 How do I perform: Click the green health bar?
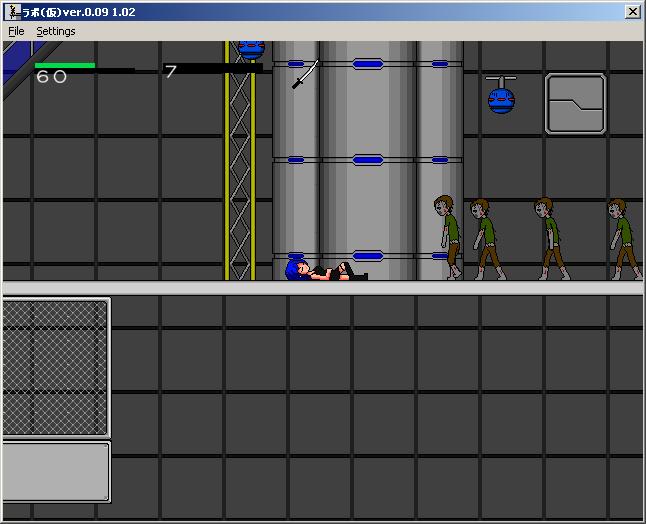pos(65,65)
